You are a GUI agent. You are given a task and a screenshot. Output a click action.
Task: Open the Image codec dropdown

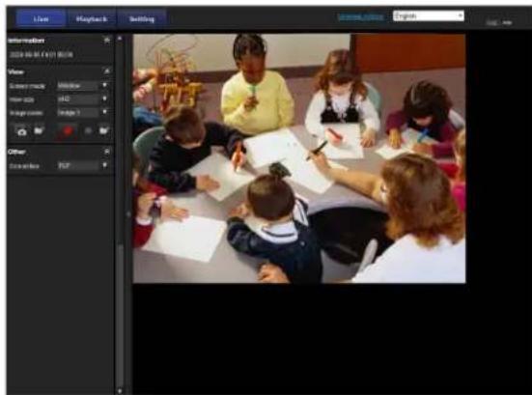pos(82,112)
